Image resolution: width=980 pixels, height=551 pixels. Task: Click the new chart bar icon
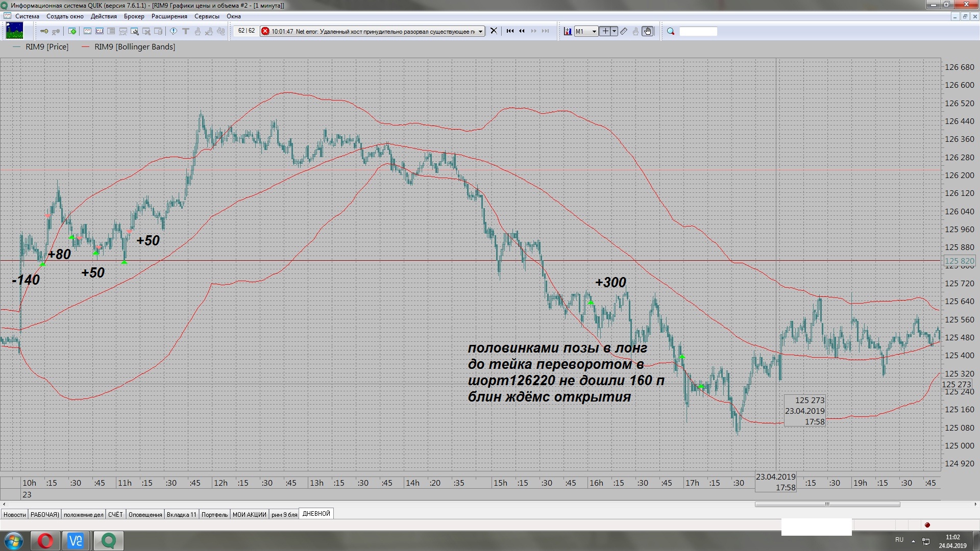click(x=567, y=32)
